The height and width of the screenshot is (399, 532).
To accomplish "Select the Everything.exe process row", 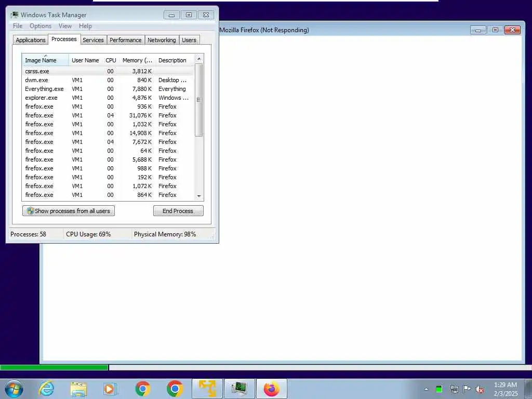I will click(108, 89).
